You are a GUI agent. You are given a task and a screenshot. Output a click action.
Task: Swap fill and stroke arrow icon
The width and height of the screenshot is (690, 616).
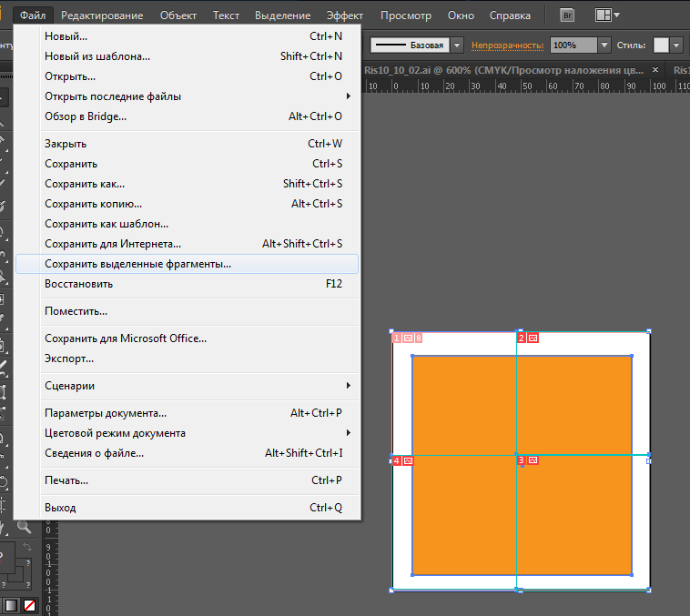coord(27,547)
